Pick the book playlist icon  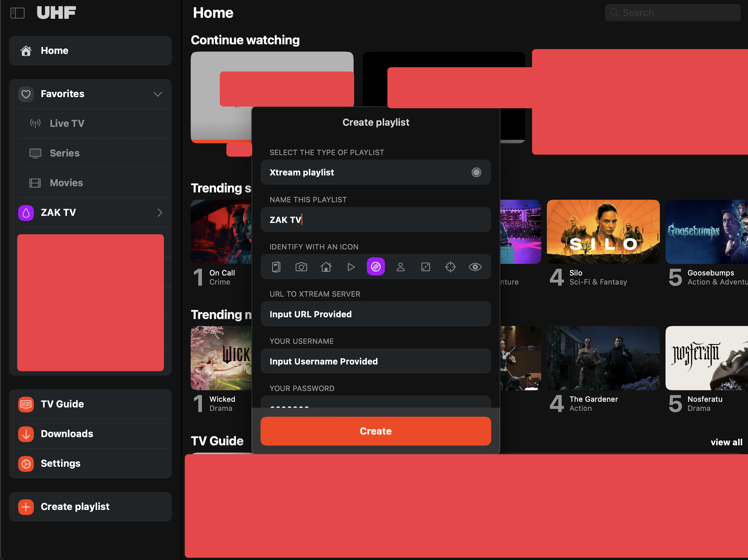click(x=276, y=267)
